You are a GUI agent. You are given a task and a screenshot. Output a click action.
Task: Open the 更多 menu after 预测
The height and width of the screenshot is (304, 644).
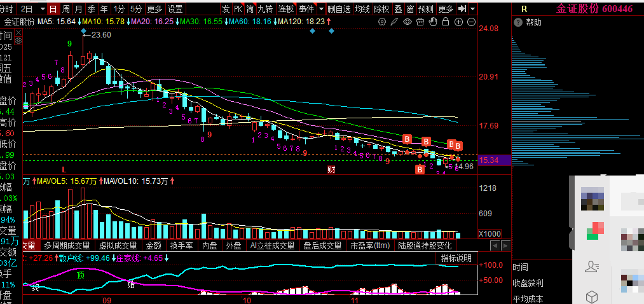pos(446,9)
